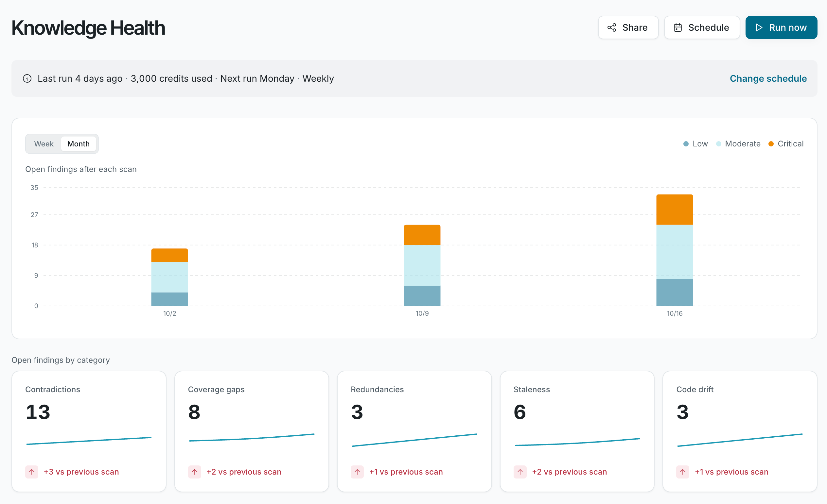Image resolution: width=827 pixels, height=504 pixels.
Task: Click '3,000 credits used' status text
Action: 171,78
